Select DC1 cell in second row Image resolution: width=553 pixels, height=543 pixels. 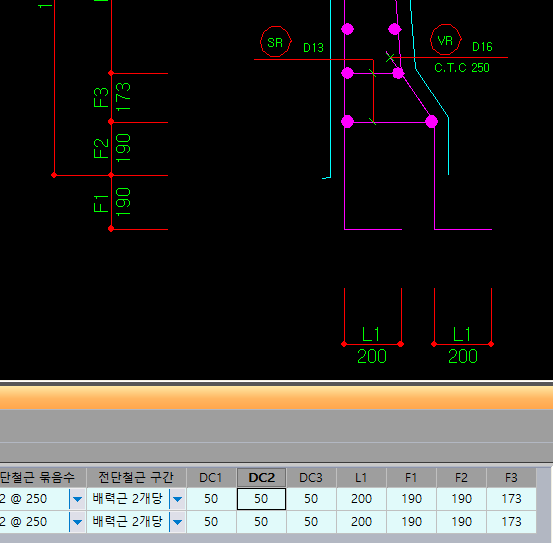coord(211,522)
